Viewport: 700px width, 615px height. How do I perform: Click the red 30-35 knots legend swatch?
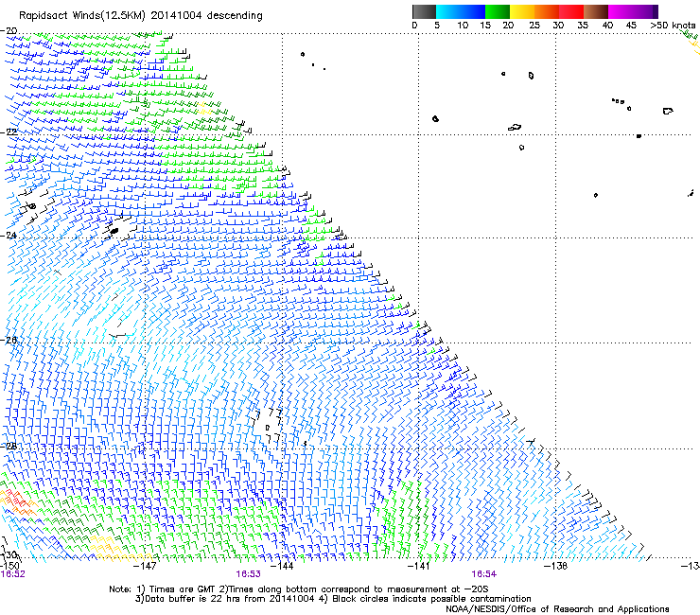571,11
